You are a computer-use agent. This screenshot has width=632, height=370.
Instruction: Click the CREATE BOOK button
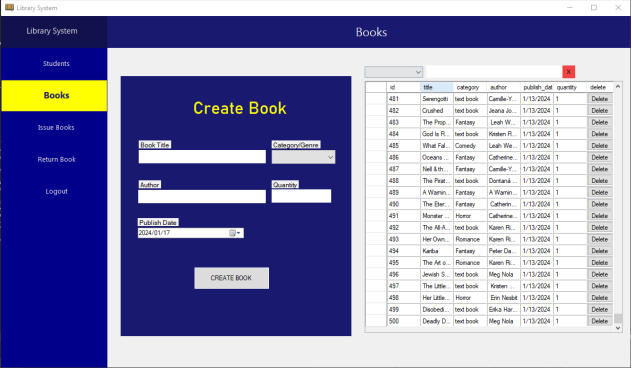pyautogui.click(x=231, y=278)
